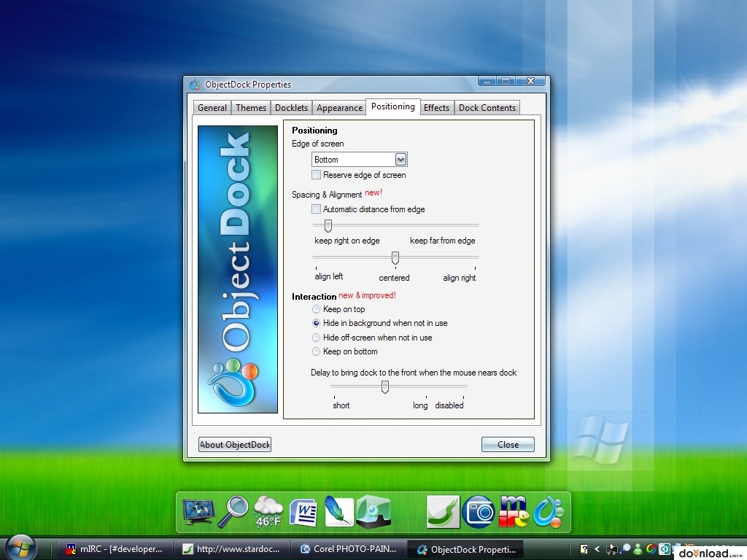
Task: Click the teal square tray icon
Action: (x=665, y=549)
